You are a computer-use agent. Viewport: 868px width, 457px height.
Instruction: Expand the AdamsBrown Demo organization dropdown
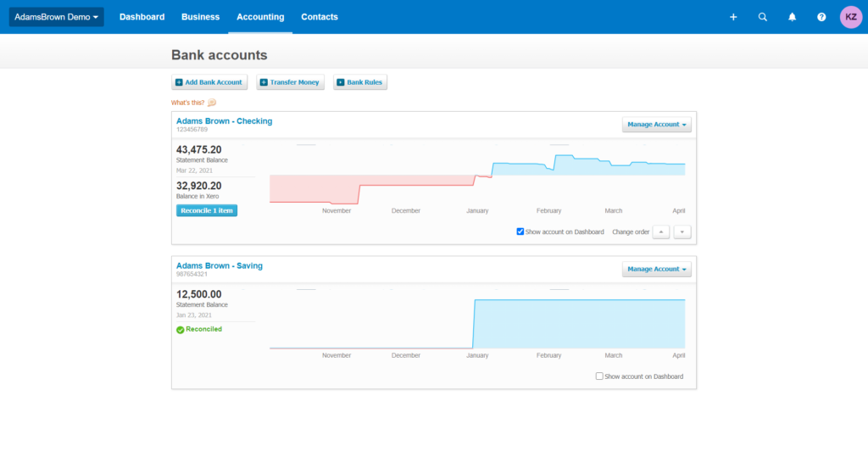tap(57, 17)
